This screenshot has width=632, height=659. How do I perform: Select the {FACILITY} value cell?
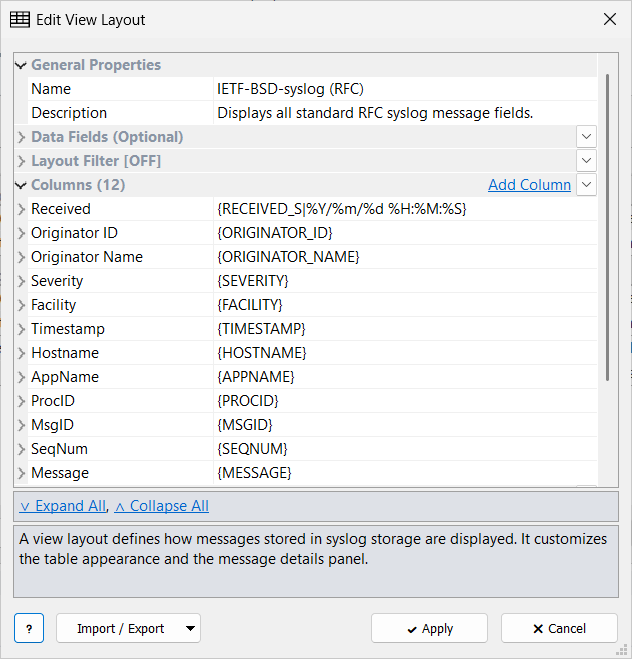click(x=405, y=305)
